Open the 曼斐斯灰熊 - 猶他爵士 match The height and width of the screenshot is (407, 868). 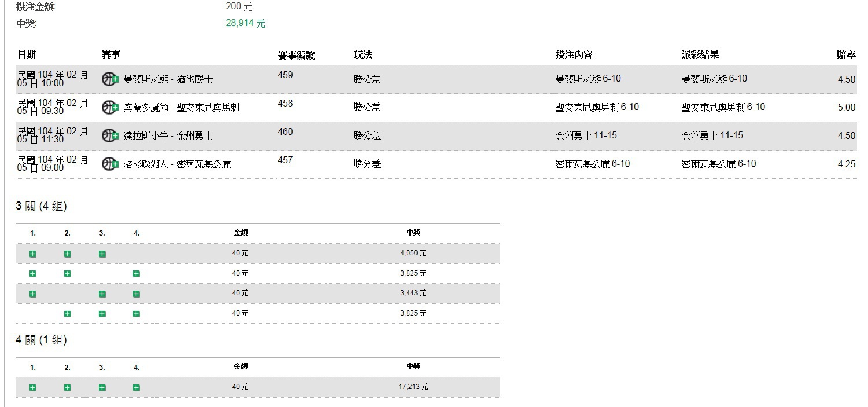pyautogui.click(x=168, y=79)
